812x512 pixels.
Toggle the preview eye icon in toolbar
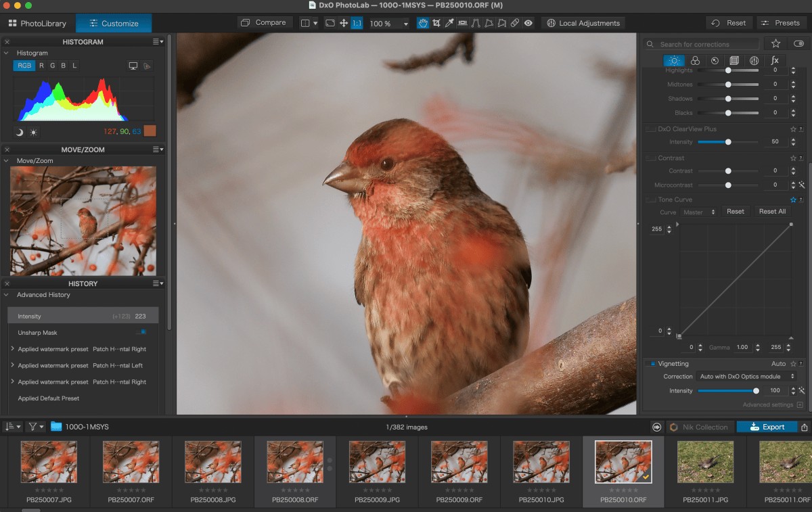[x=528, y=23]
